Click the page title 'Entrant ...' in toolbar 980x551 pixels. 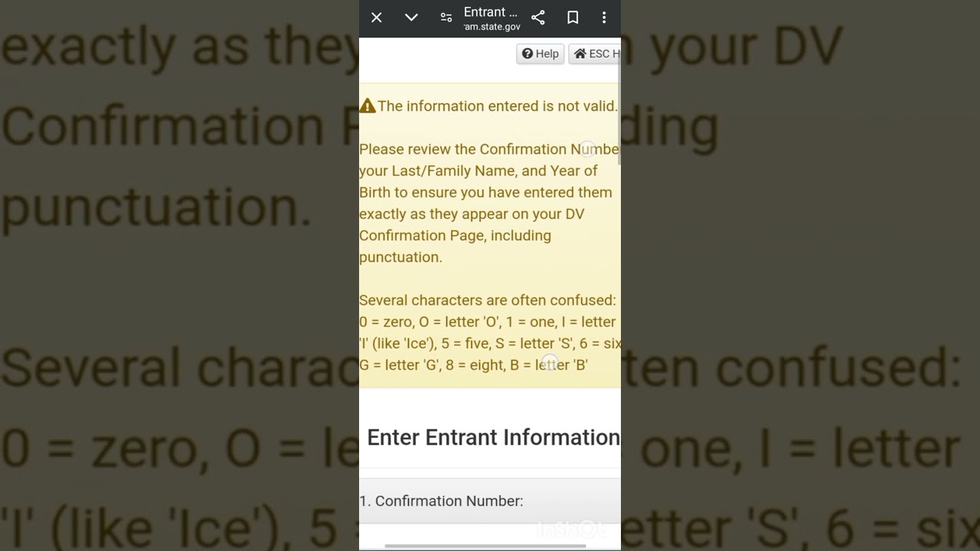491,12
